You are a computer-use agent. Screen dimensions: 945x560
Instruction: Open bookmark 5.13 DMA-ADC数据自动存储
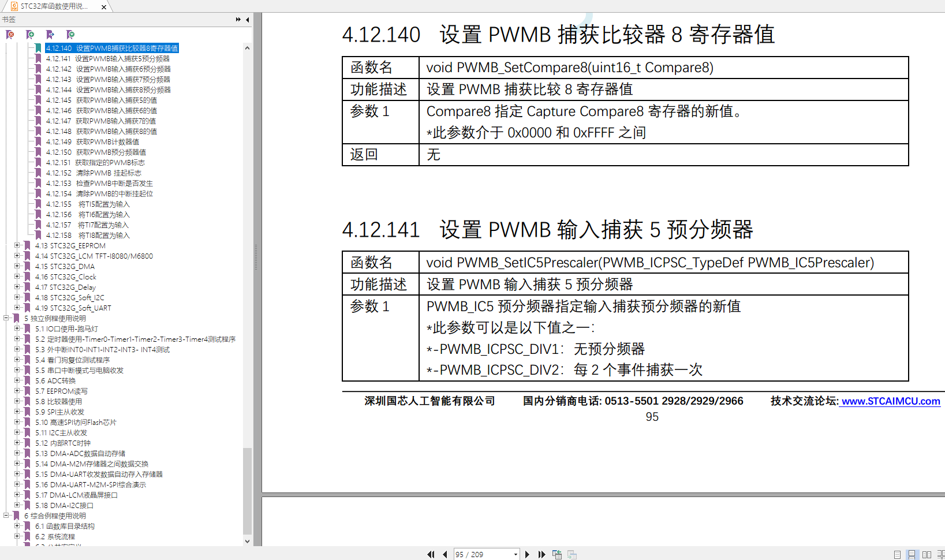pos(80,453)
